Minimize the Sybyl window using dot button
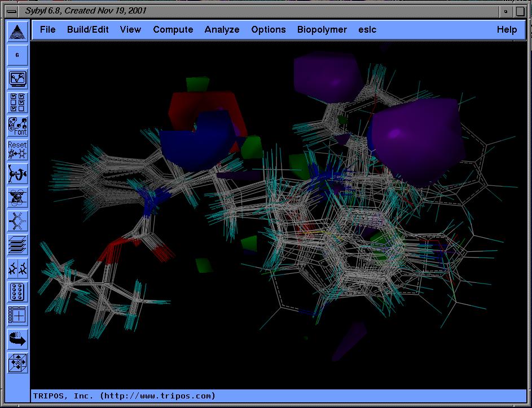532x408 pixels. coord(506,11)
